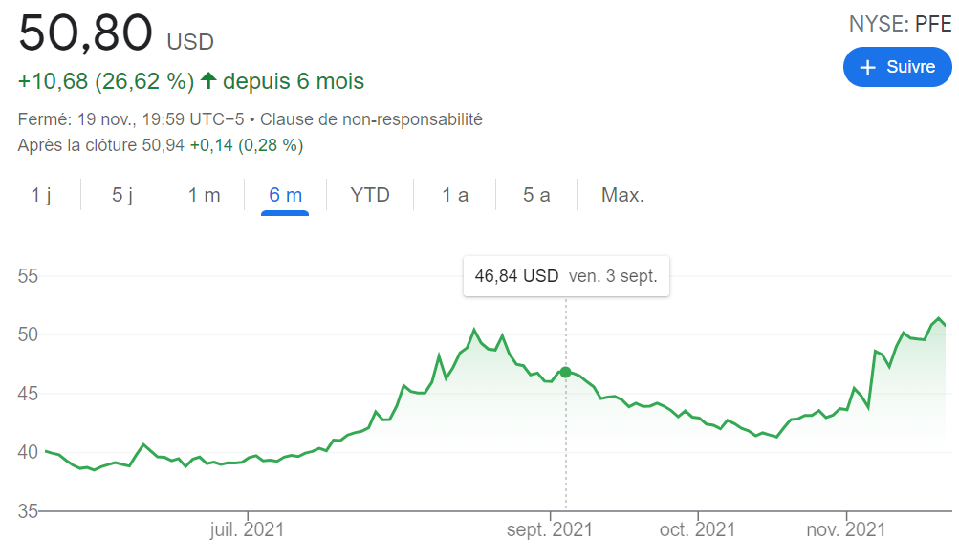The width and height of the screenshot is (959, 560).
Task: Choose the 1 m time range
Action: pos(204,195)
